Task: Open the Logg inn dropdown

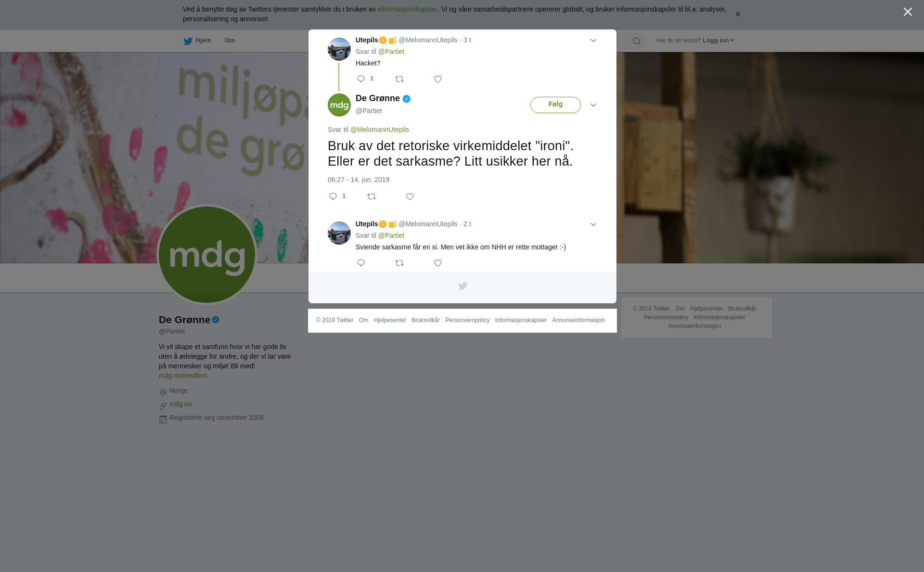Action: pyautogui.click(x=718, y=40)
